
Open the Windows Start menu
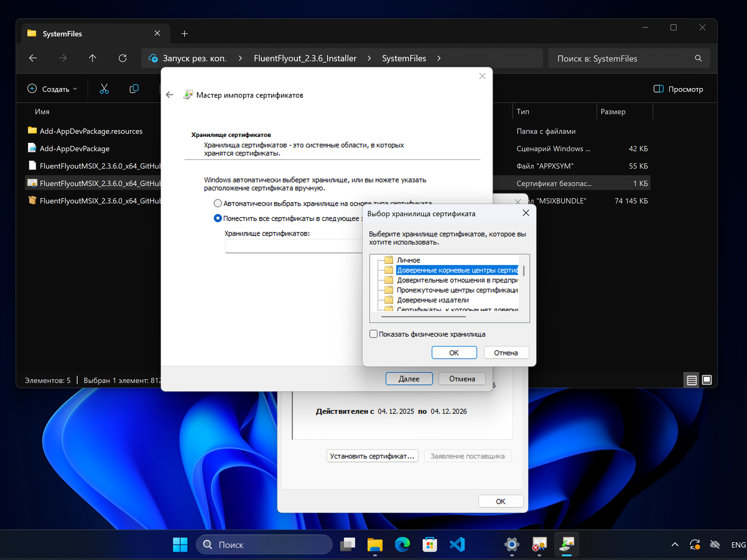click(x=180, y=545)
